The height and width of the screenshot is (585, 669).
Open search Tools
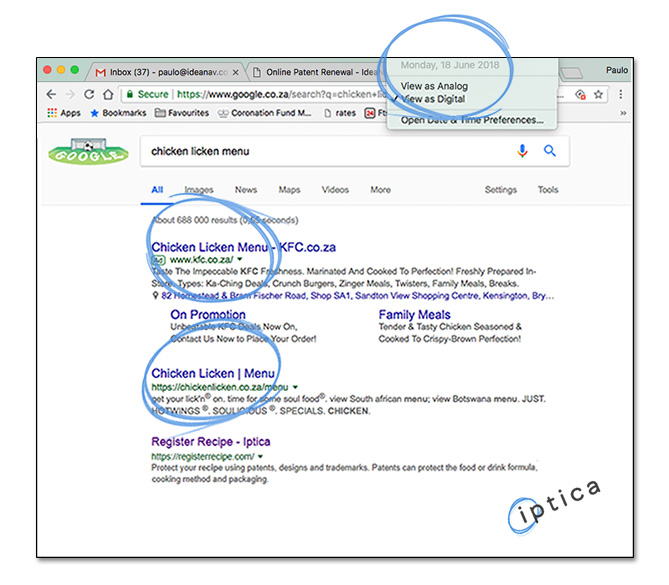tap(548, 190)
